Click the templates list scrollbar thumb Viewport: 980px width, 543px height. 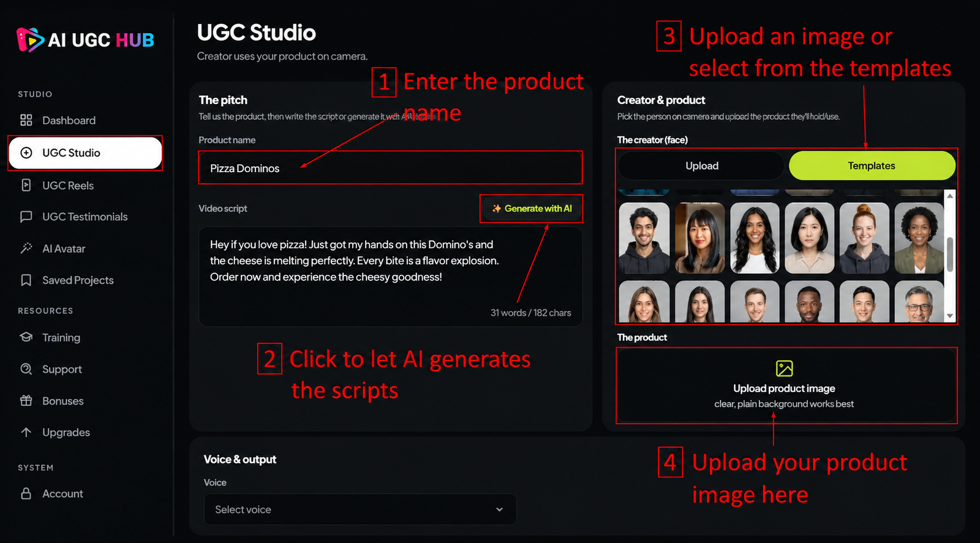pos(950,254)
